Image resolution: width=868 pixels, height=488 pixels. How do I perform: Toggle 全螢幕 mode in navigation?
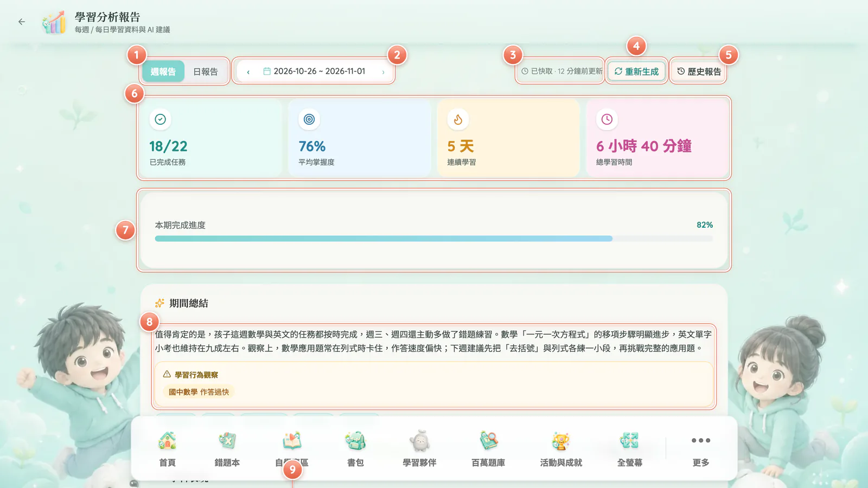point(629,449)
